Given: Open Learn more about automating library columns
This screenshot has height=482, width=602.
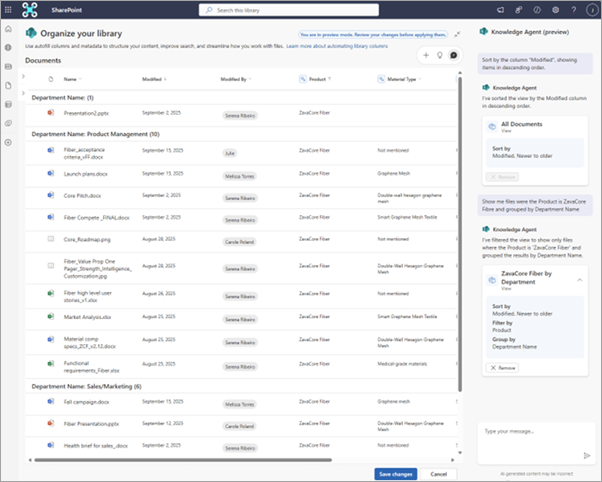Looking at the screenshot, I should 337,46.
